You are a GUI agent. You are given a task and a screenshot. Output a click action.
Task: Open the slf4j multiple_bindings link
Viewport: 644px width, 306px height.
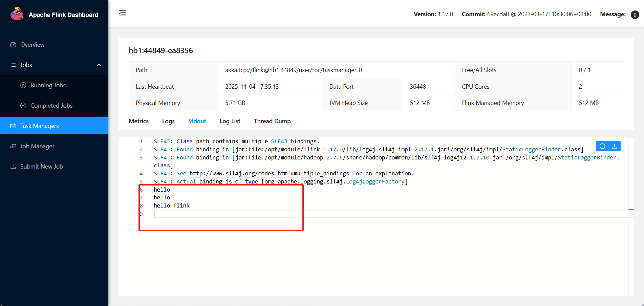[x=269, y=173]
